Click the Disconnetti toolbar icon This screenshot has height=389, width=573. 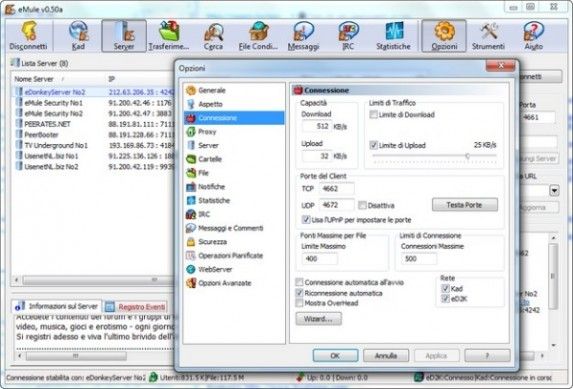[28, 35]
